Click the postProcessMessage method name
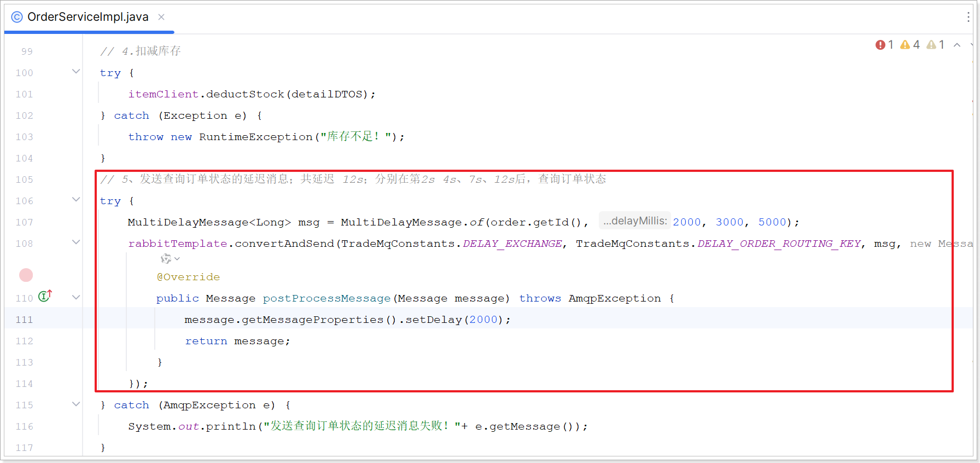The image size is (980, 463). pyautogui.click(x=326, y=298)
